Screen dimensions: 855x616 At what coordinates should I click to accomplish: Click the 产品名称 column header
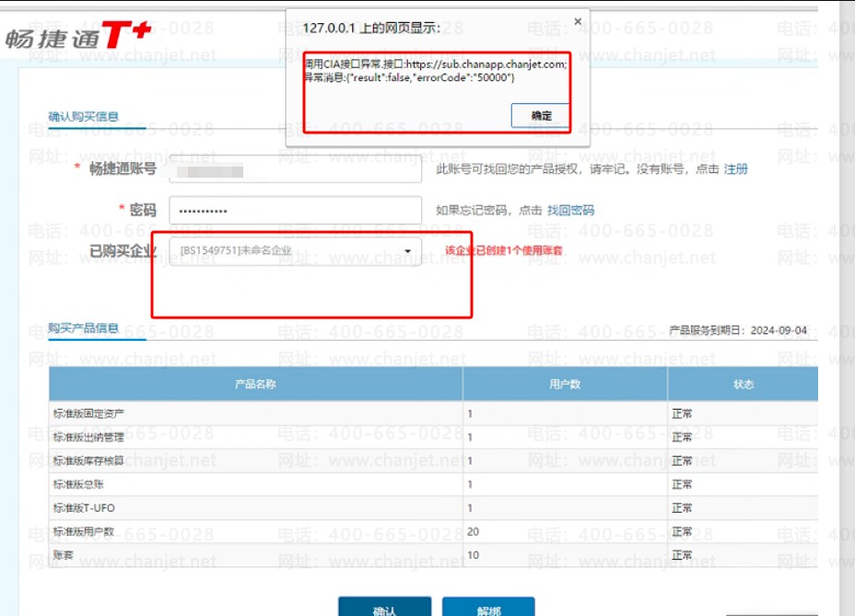coord(255,385)
